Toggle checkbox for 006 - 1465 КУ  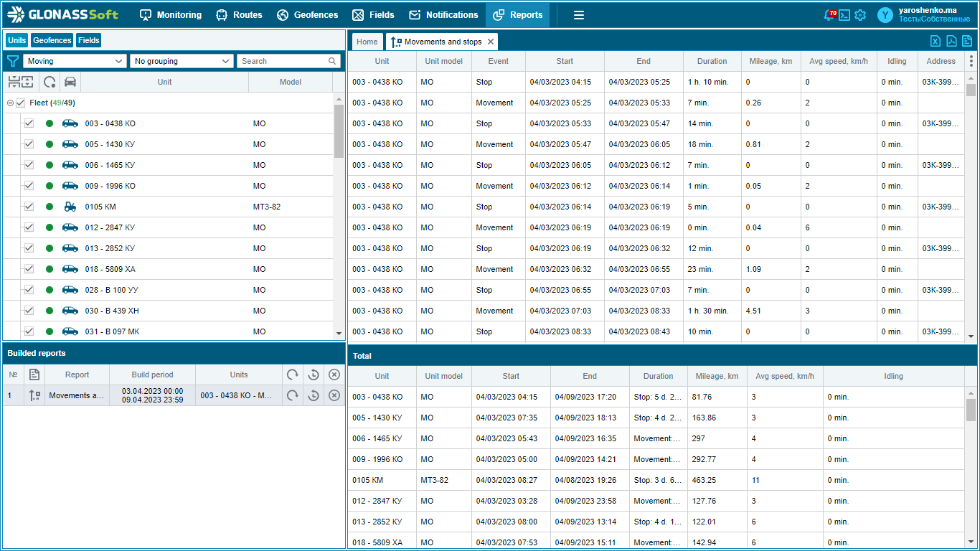coord(29,165)
